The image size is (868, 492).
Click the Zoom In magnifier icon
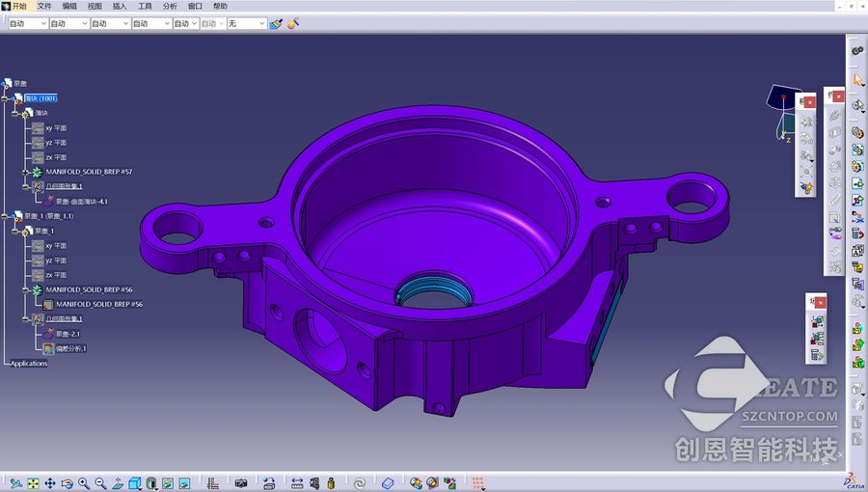tap(84, 483)
